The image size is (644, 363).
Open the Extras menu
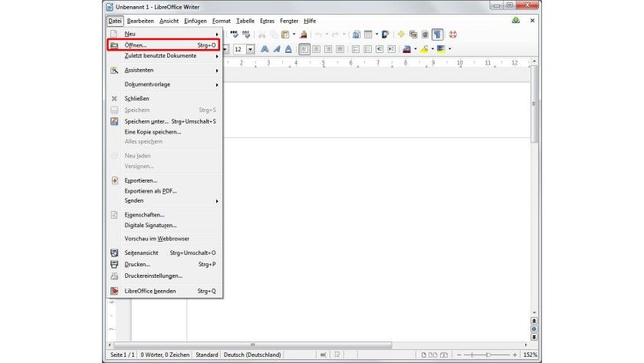pyautogui.click(x=267, y=21)
